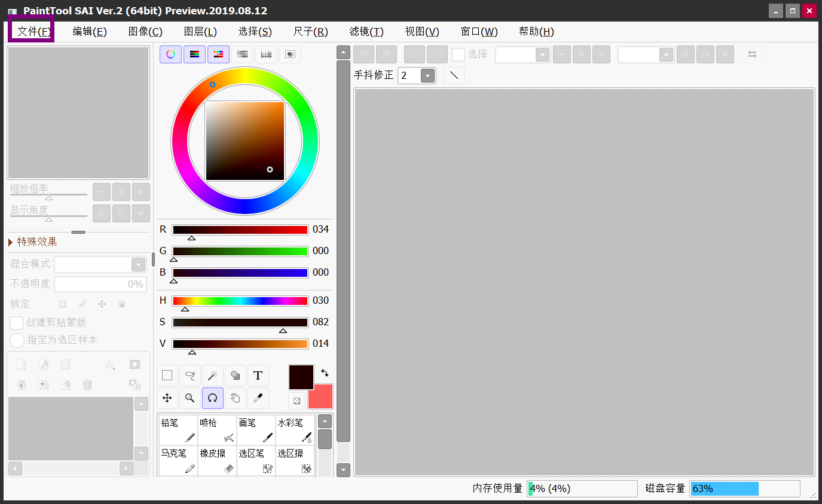Enable 创建剪贴蒙版 checkbox
This screenshot has width=822, height=504.
[x=17, y=323]
